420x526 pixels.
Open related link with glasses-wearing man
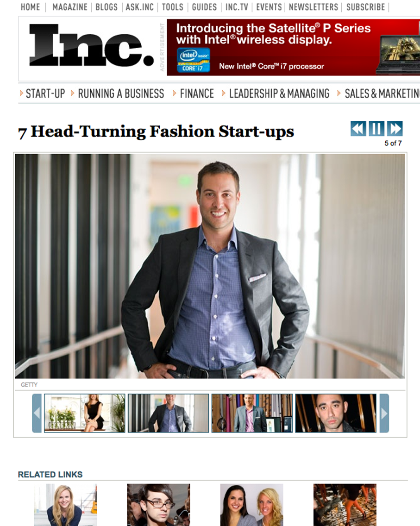coord(158,505)
